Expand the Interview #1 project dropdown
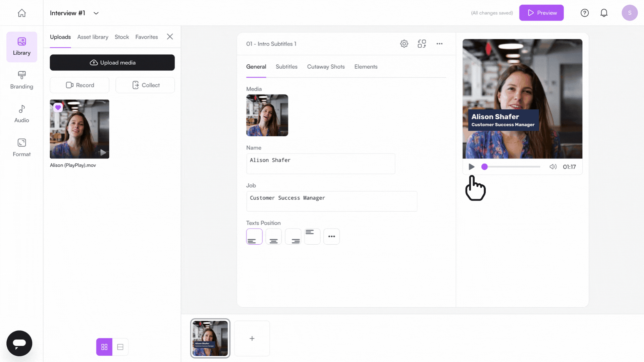The image size is (644, 362). (x=96, y=13)
